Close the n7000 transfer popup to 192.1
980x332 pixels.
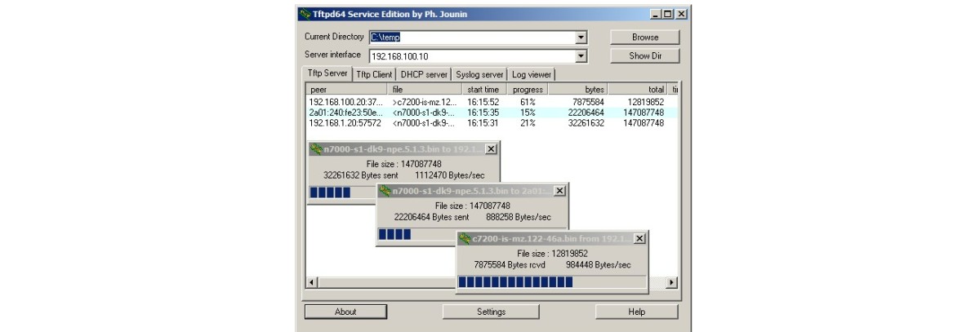[490, 149]
